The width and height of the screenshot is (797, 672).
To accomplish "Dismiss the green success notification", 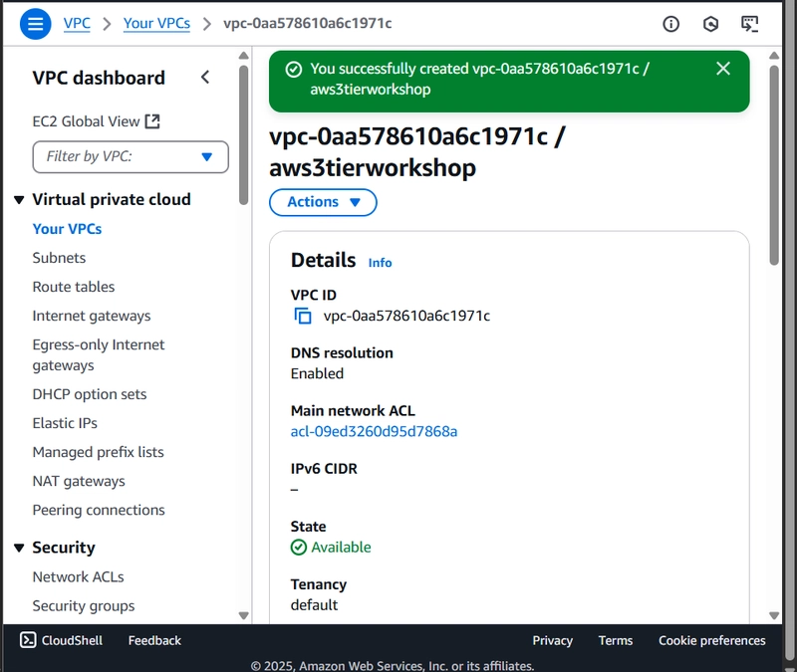I will pos(723,69).
